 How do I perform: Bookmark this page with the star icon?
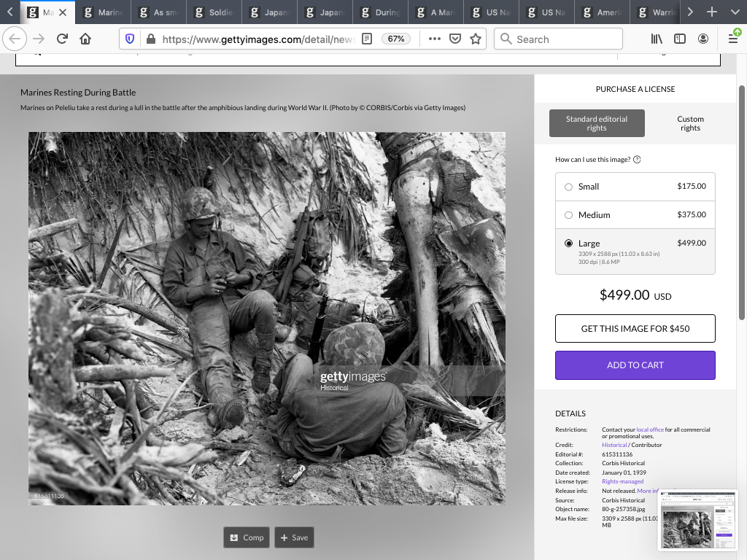tap(476, 39)
